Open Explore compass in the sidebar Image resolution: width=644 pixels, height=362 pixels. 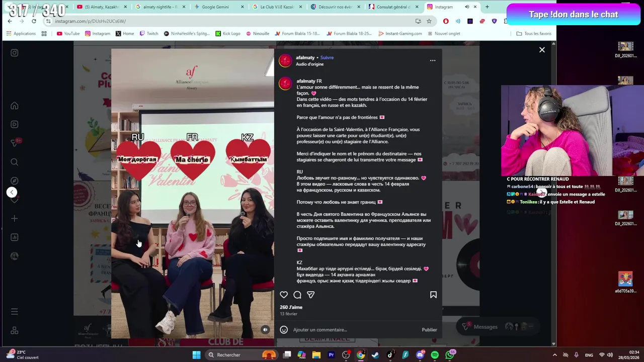click(15, 180)
